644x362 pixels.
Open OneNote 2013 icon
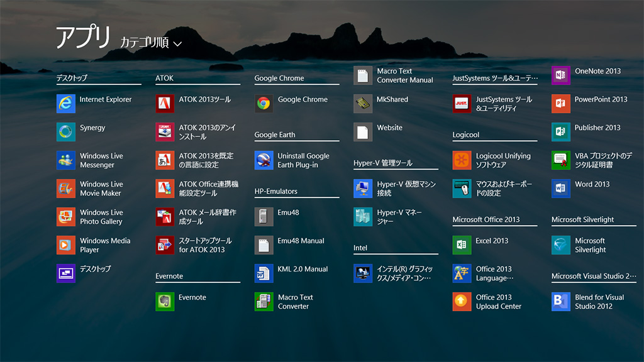pos(561,75)
